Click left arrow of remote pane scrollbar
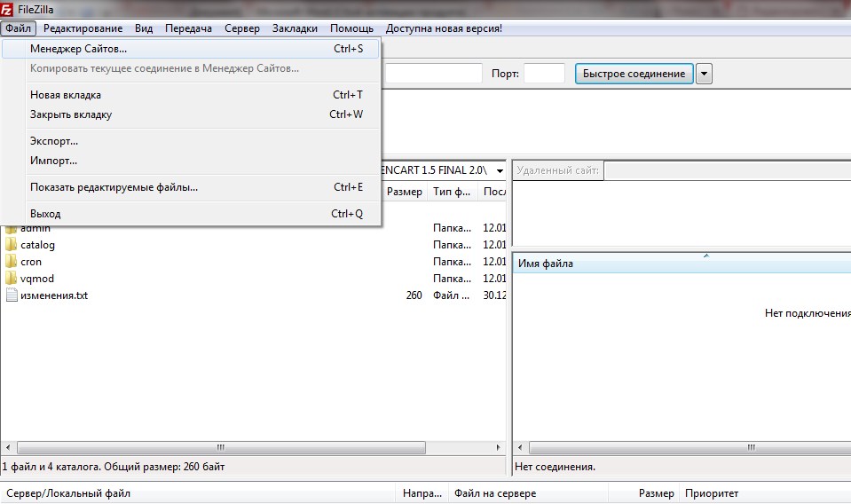The image size is (851, 504). [520, 447]
